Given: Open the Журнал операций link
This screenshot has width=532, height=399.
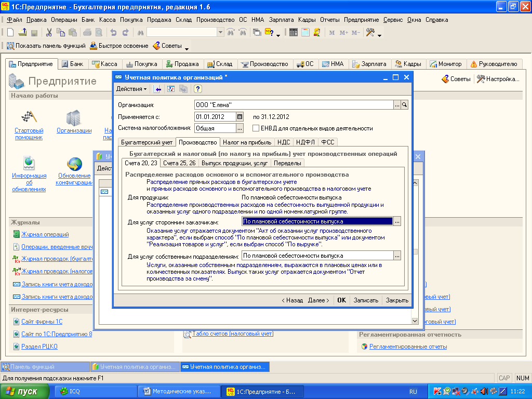Looking at the screenshot, I should [45, 234].
